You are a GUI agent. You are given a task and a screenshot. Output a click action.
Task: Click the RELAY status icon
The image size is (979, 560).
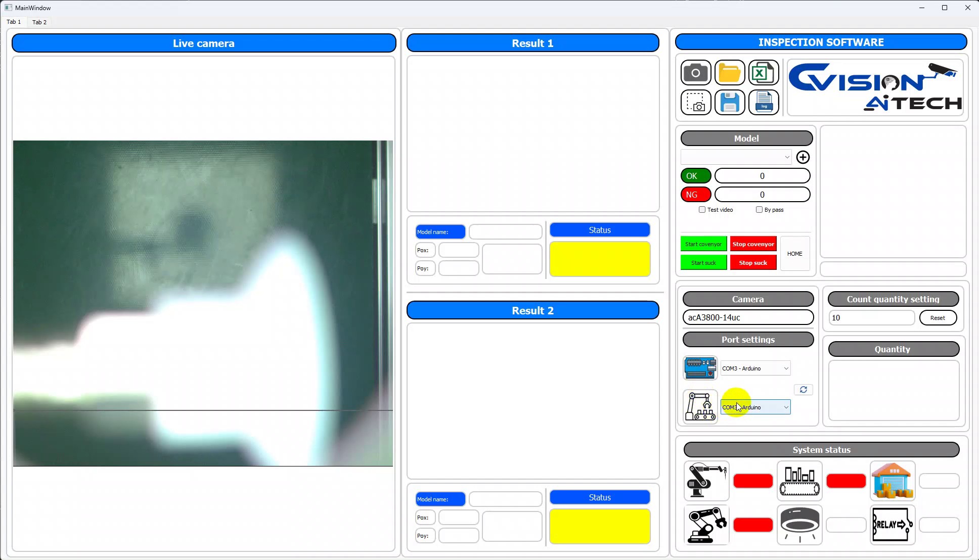[893, 525]
